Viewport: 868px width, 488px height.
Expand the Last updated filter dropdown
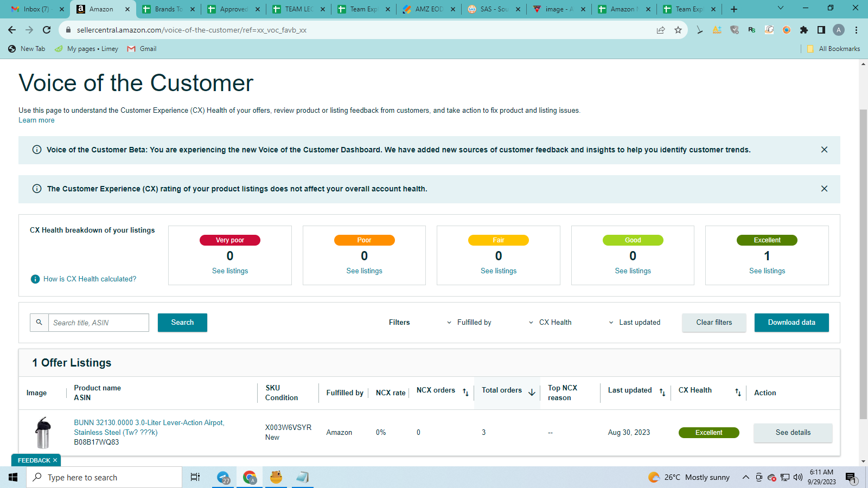point(635,322)
